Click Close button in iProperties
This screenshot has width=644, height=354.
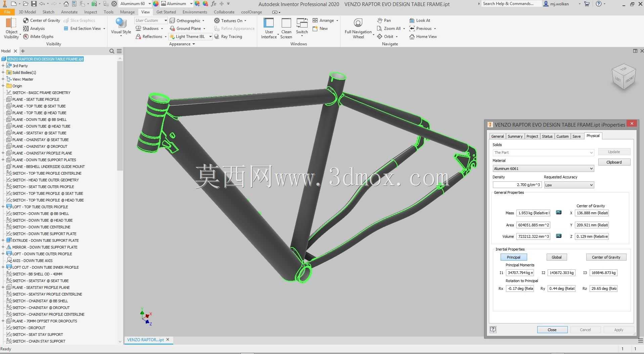click(552, 330)
